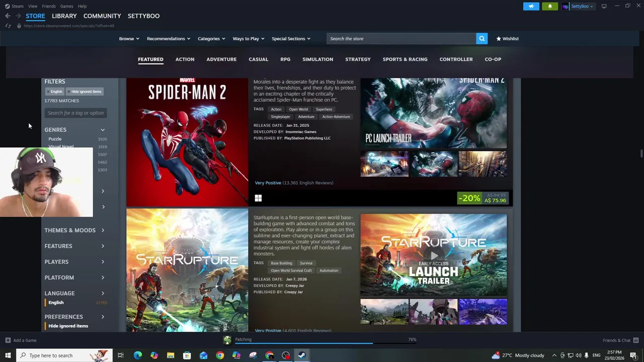The height and width of the screenshot is (362, 644).
Task: Click the Steam icon in taskbar
Action: tap(302, 355)
